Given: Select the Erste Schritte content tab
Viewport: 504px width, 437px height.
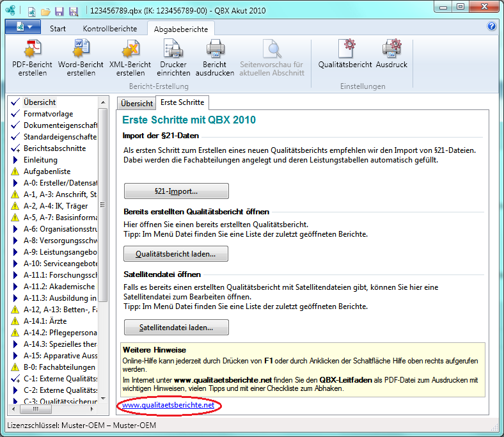Looking at the screenshot, I should 182,102.
